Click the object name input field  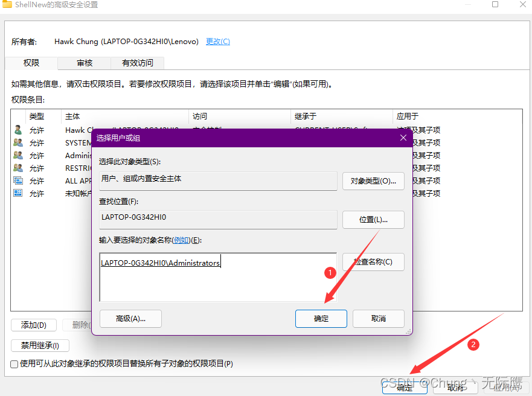pyautogui.click(x=218, y=277)
